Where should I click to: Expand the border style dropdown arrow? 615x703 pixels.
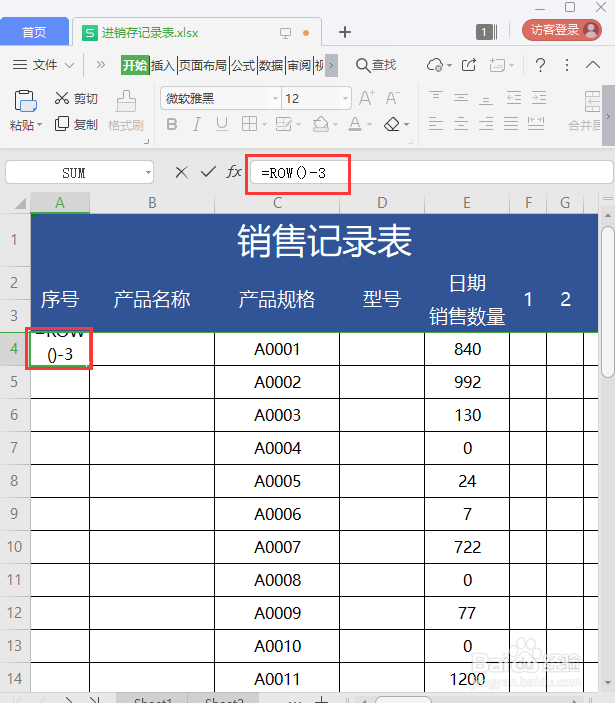tap(264, 125)
